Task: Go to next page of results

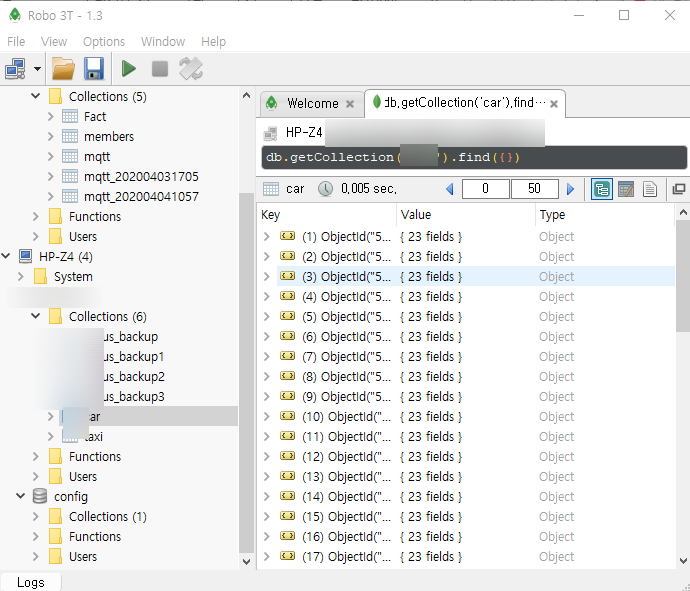Action: (x=570, y=189)
